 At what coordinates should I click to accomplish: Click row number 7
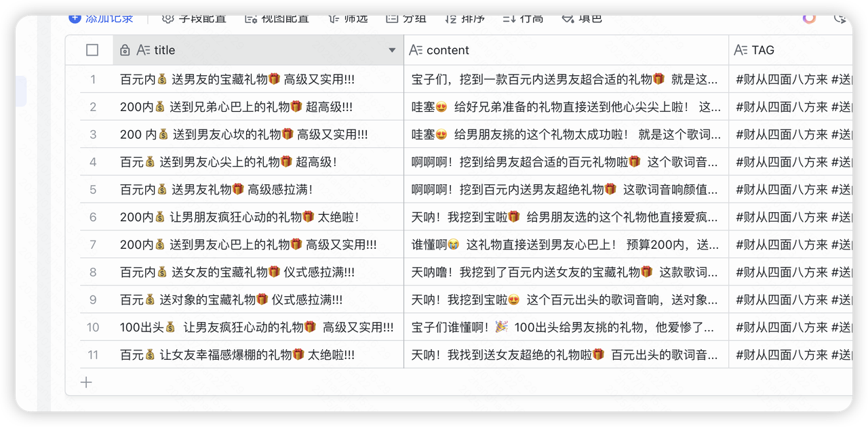click(x=93, y=245)
